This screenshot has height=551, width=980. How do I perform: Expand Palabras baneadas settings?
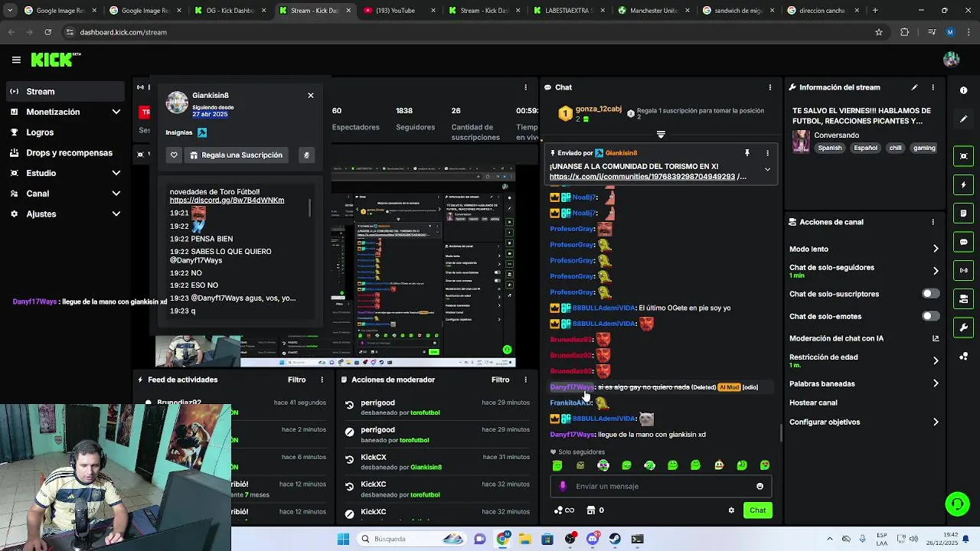[x=936, y=383]
